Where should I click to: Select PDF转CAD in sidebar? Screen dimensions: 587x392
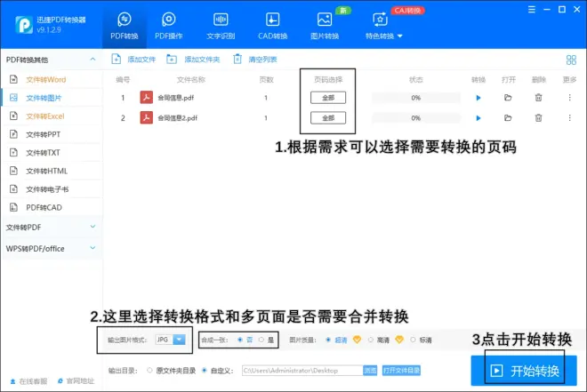click(52, 207)
